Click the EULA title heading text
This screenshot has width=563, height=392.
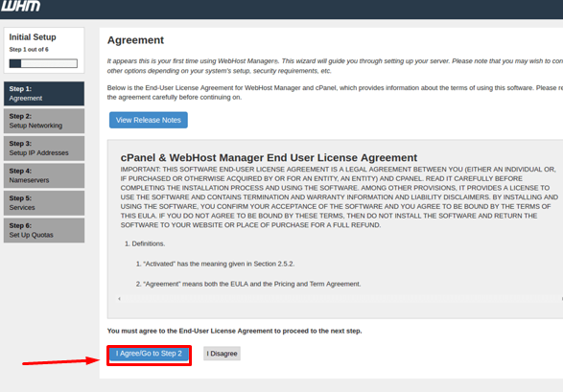[269, 158]
